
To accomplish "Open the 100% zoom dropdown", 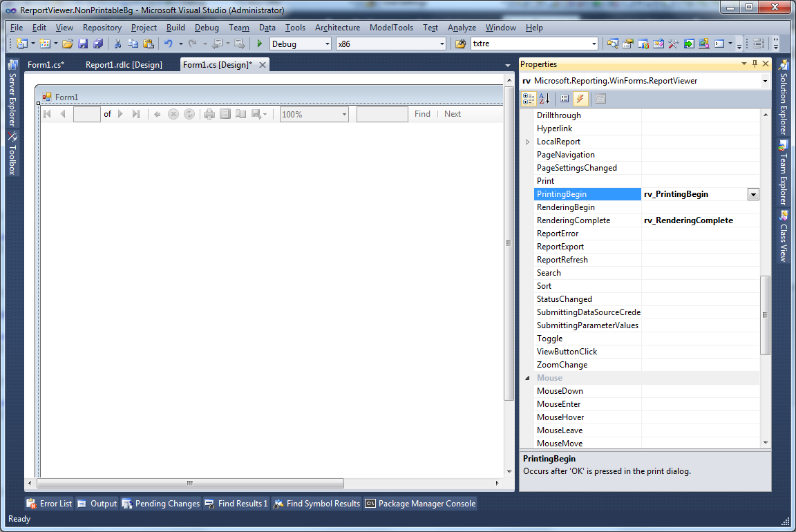I will coord(344,114).
